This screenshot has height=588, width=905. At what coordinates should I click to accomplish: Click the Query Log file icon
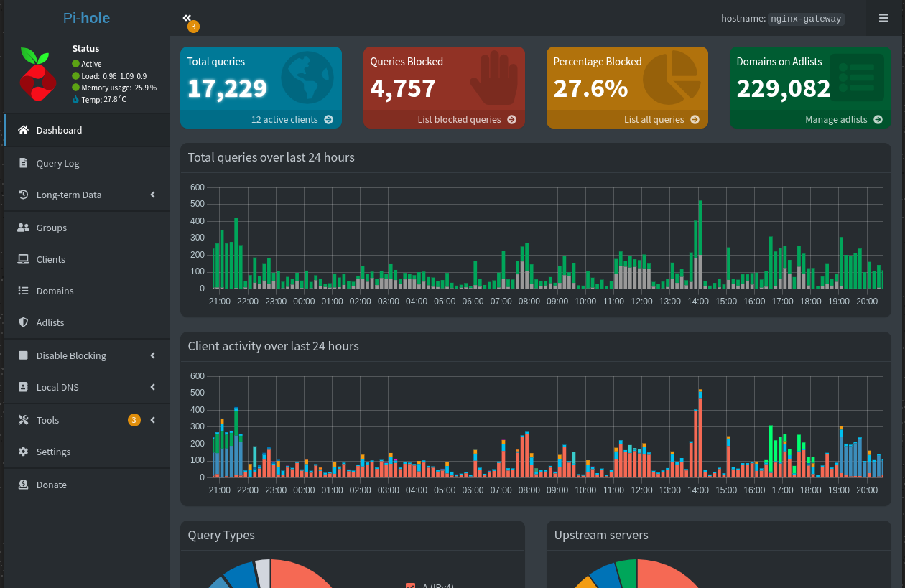(23, 163)
